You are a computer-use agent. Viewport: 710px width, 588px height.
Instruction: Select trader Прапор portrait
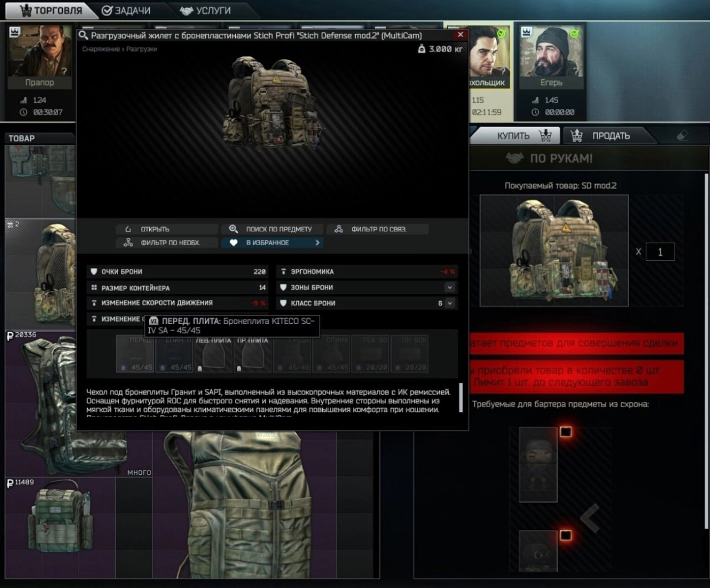[x=40, y=52]
